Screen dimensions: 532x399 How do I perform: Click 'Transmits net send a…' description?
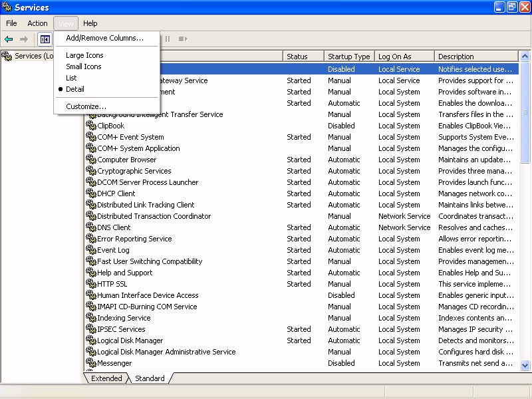click(x=475, y=363)
